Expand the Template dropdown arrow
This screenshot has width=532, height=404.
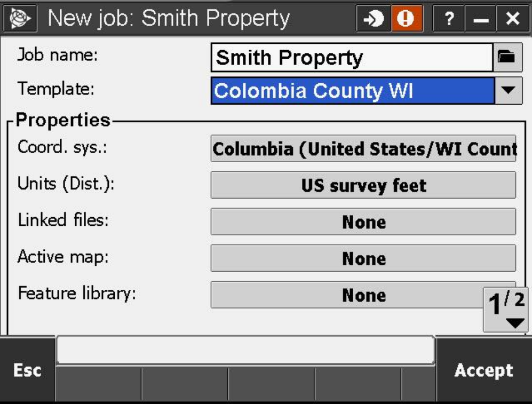(x=508, y=91)
